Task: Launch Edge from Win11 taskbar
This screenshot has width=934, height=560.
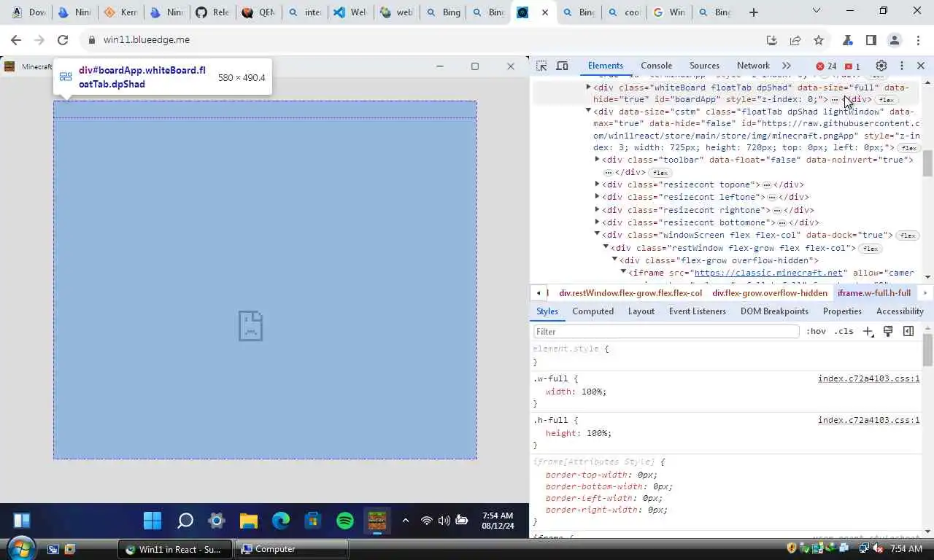Action: (x=281, y=520)
